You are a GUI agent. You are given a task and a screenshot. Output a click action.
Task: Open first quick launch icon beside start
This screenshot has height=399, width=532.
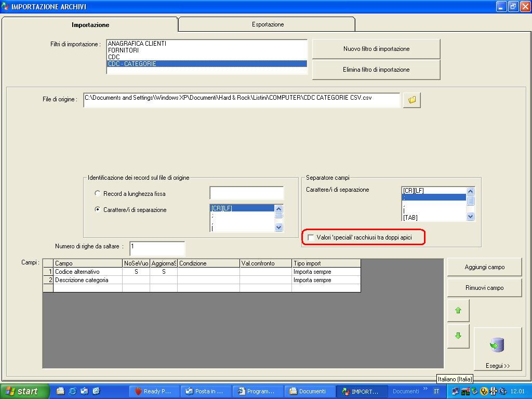click(61, 391)
